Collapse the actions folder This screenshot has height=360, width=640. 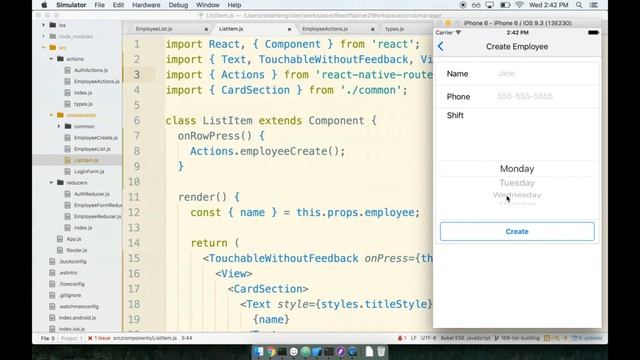coord(51,59)
